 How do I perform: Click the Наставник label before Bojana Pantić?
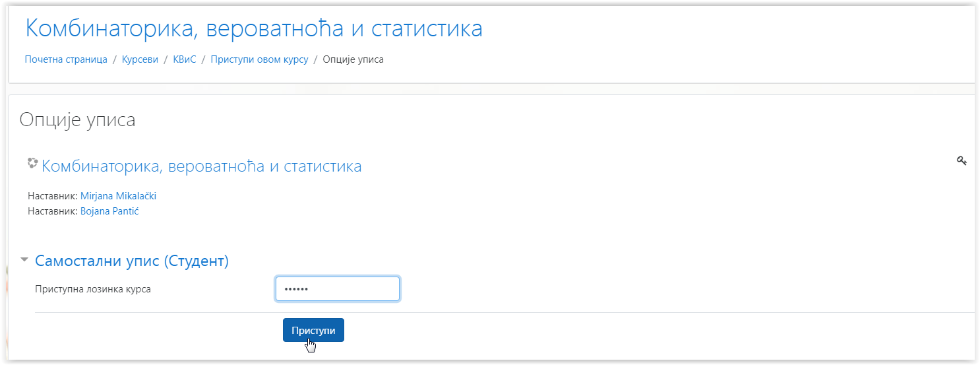click(53, 211)
